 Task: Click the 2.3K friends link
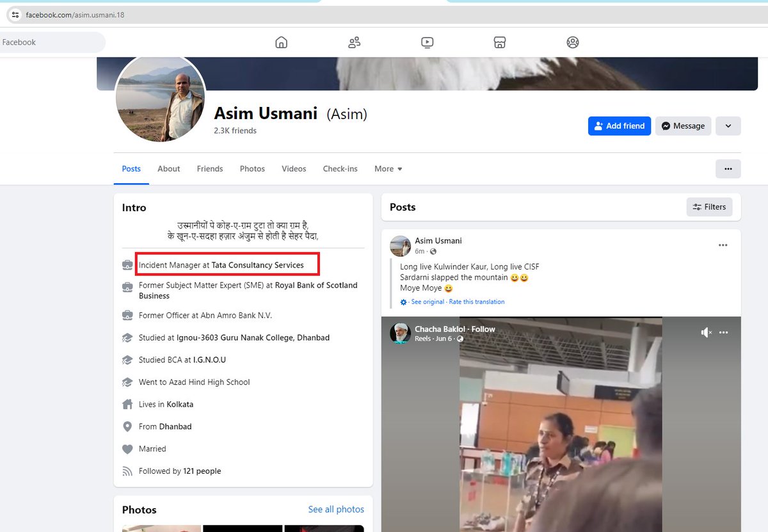pos(236,131)
